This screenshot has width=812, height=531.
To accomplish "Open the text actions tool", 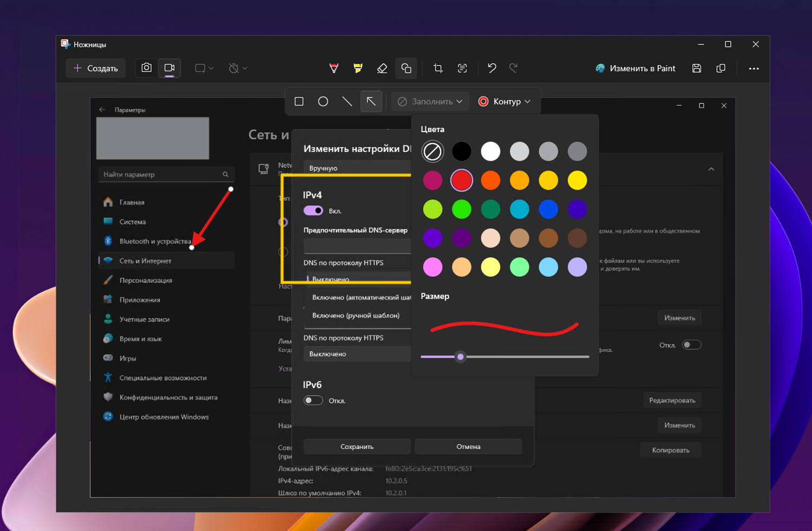I will [x=462, y=68].
